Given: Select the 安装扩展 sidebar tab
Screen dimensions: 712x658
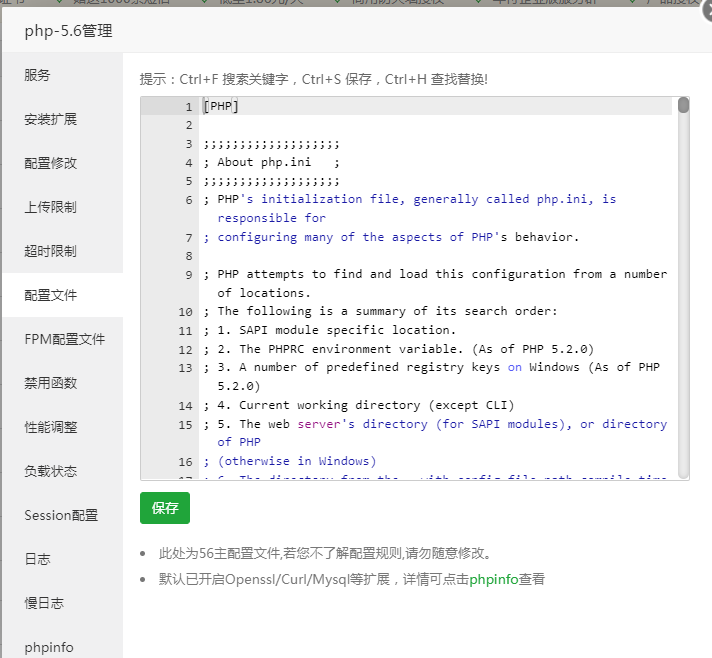Looking at the screenshot, I should coord(51,119).
